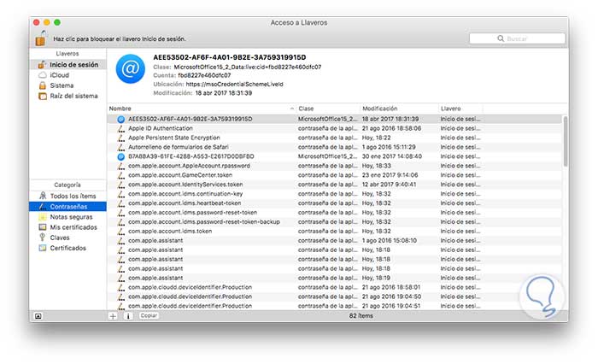Click the Claves key icon
The height and width of the screenshot is (364, 598).
tap(43, 238)
